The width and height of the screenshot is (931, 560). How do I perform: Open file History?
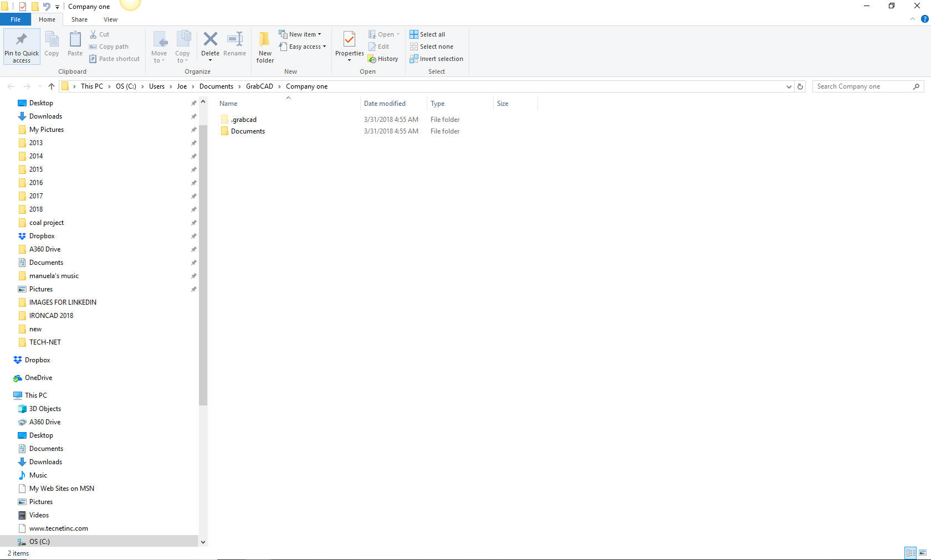click(383, 59)
